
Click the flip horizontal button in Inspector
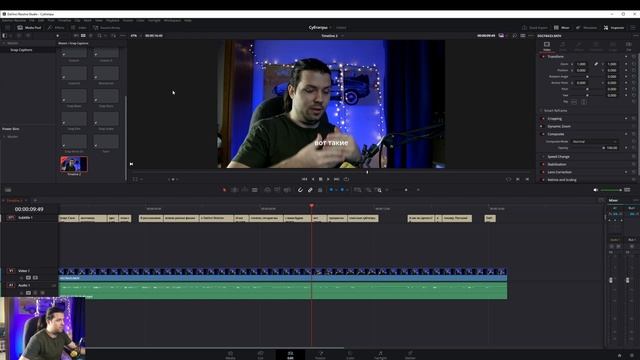(x=574, y=101)
